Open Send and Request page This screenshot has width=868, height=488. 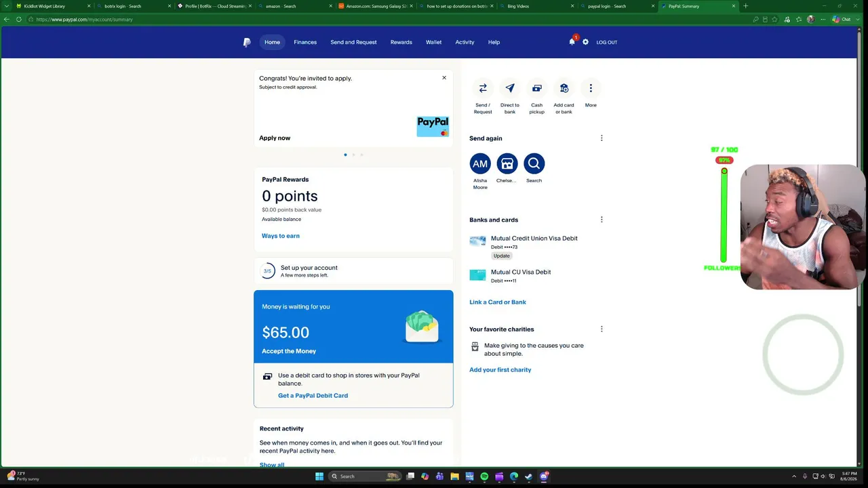(353, 42)
